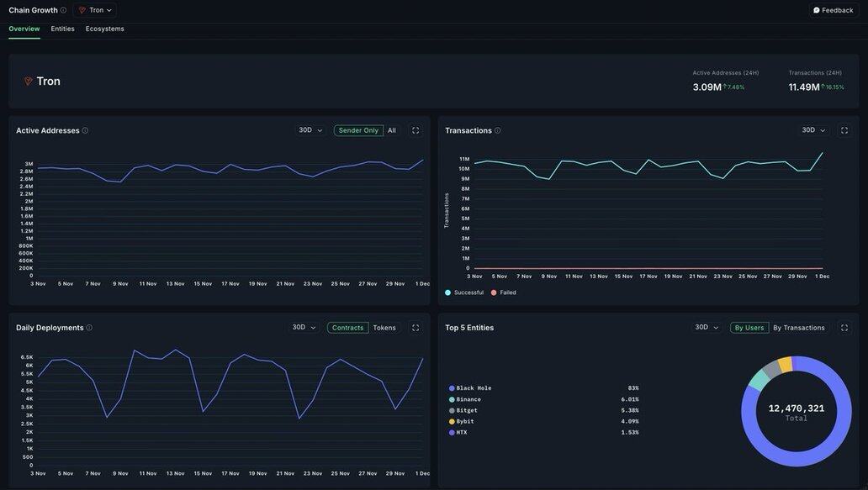Expand the Daily Deployments chart to fullscreen
The image size is (868, 490).
pos(415,328)
